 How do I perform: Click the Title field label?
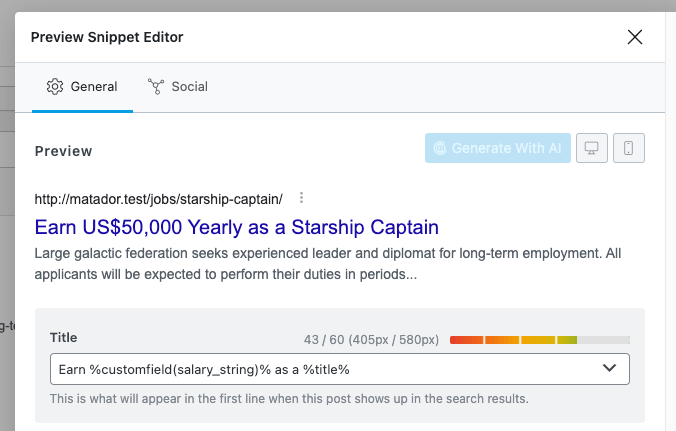pyautogui.click(x=63, y=338)
